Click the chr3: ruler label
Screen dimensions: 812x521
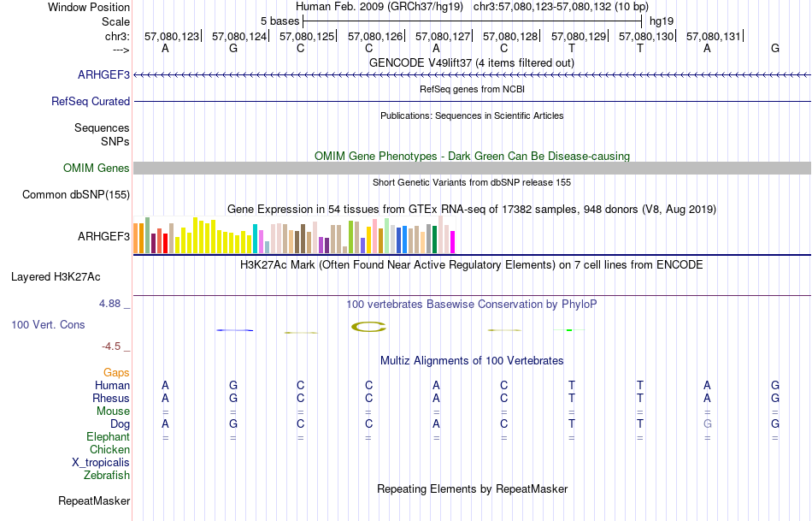(x=118, y=36)
